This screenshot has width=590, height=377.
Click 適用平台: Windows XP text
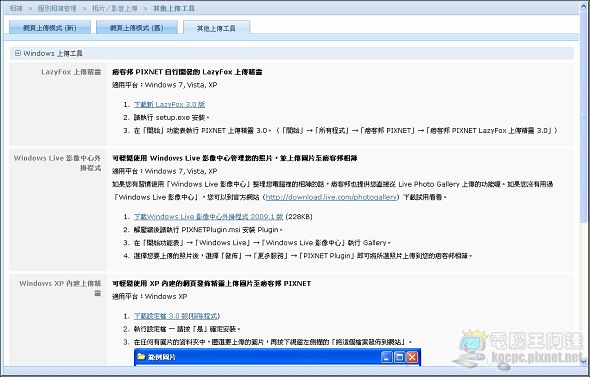tap(149, 296)
